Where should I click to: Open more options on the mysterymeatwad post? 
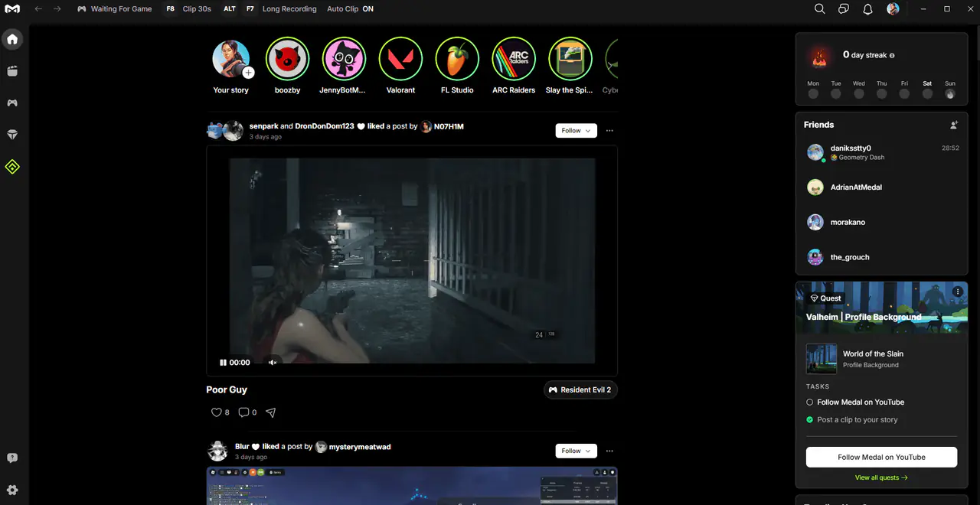pyautogui.click(x=609, y=451)
